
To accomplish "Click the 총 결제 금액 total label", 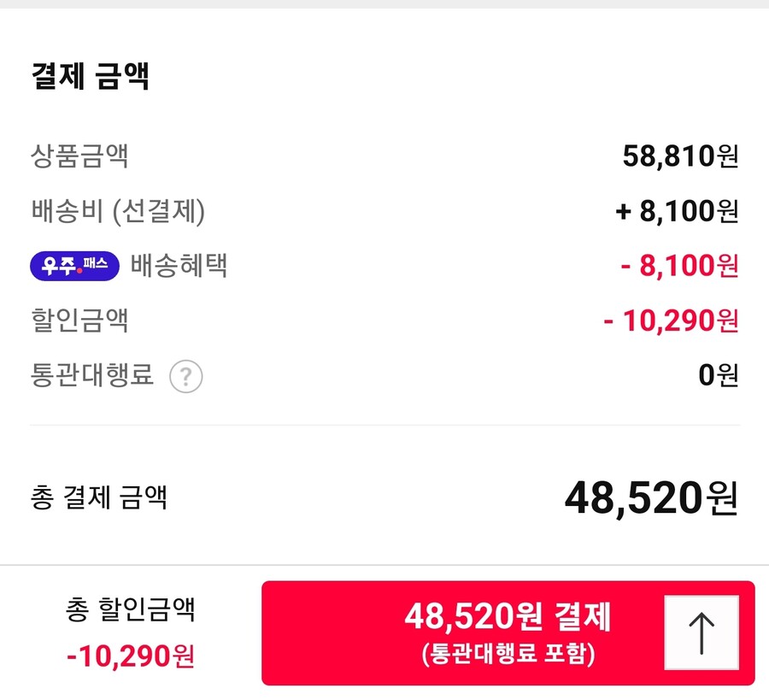I will 100,498.
